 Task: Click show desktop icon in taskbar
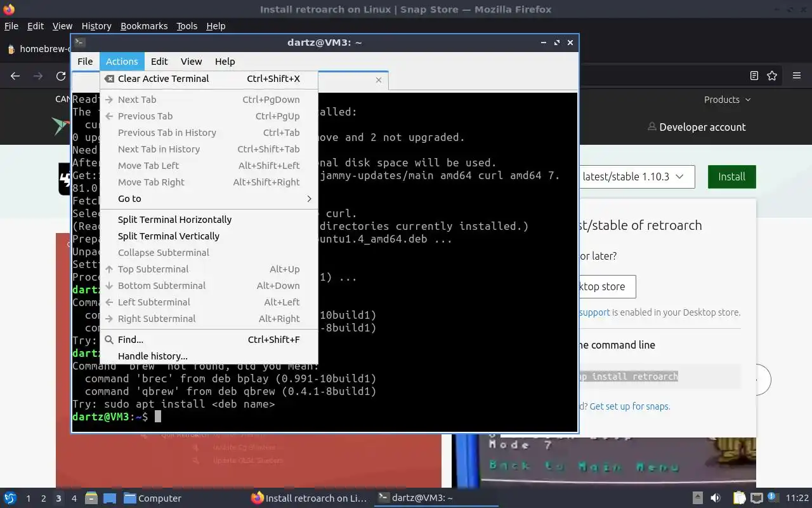[x=110, y=498]
